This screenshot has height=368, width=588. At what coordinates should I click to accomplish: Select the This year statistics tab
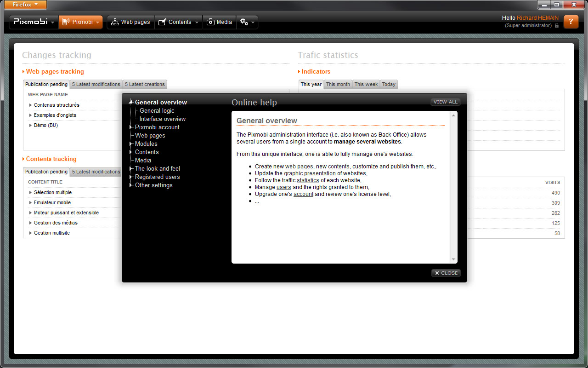311,84
